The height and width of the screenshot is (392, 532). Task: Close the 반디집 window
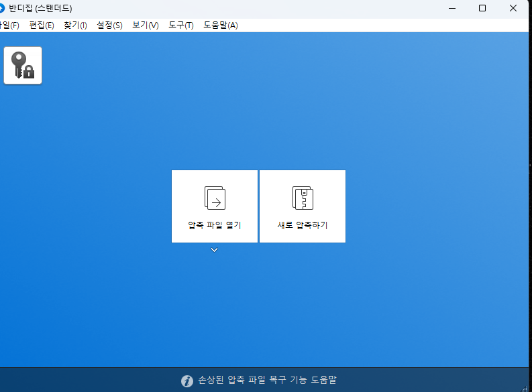513,8
